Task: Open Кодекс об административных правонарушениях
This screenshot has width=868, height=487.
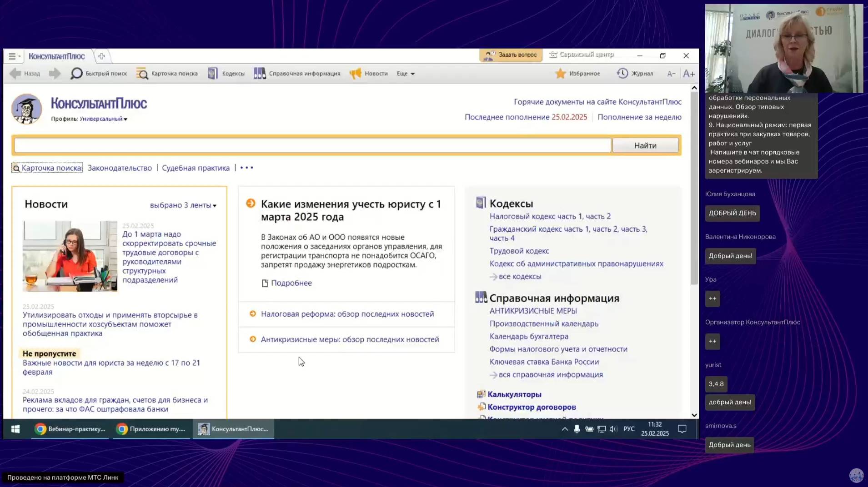Action: tap(576, 264)
